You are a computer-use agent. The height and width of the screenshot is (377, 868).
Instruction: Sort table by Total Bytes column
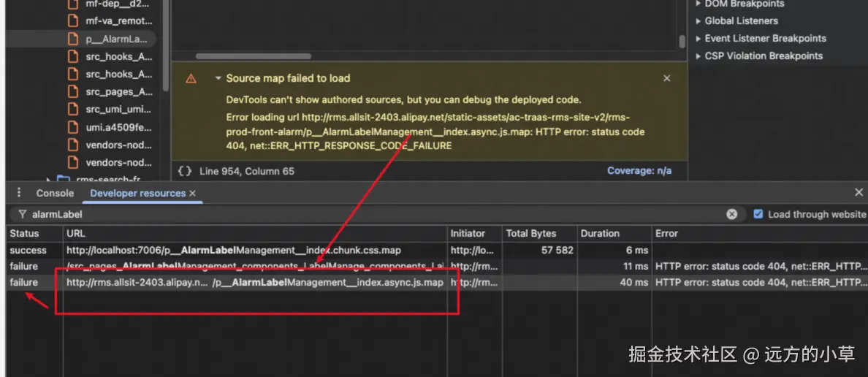[531, 234]
